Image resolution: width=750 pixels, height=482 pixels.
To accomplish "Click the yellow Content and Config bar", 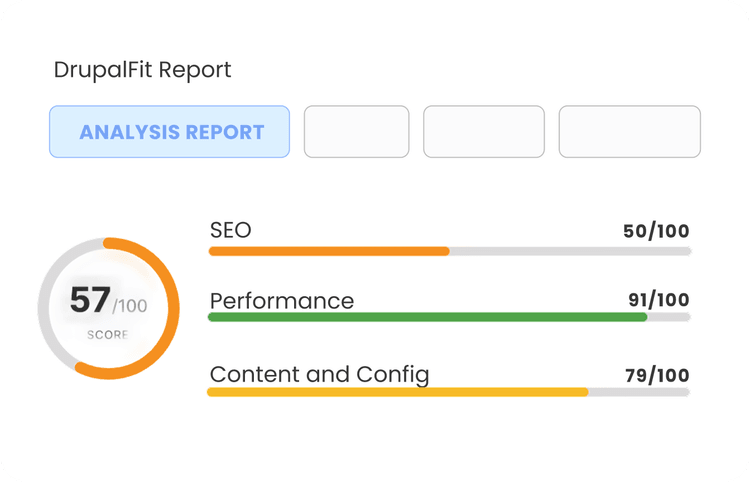I will [397, 392].
